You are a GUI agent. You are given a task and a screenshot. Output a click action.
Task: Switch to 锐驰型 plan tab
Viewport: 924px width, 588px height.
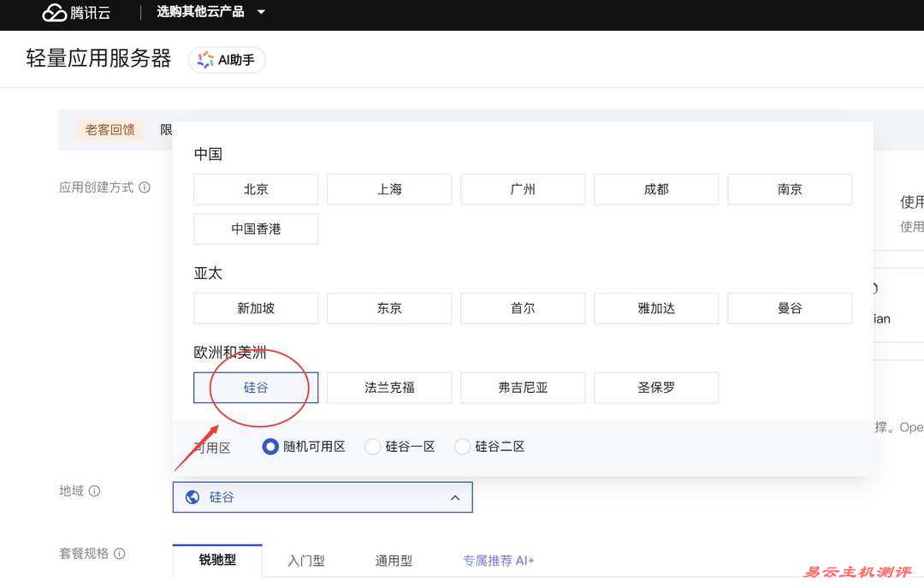pos(217,560)
